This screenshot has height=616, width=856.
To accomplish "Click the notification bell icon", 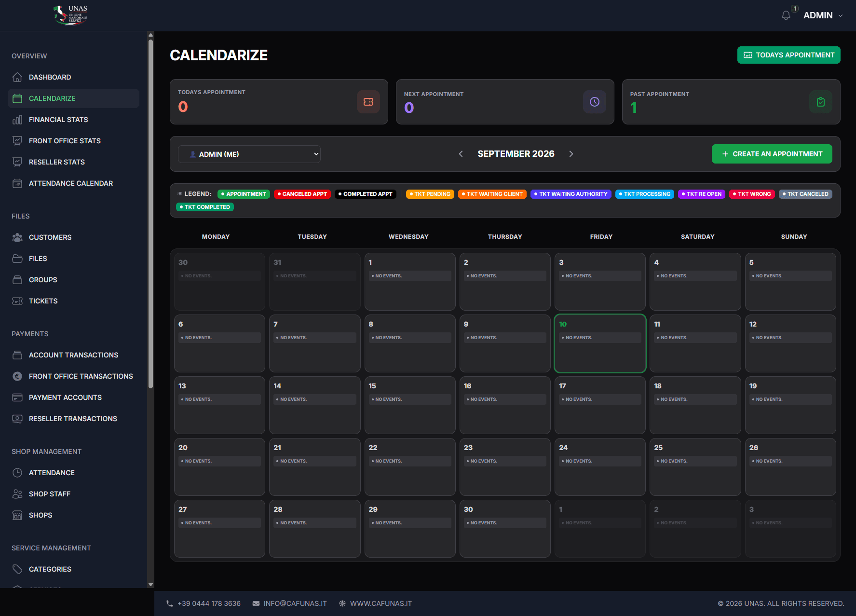I will [786, 15].
